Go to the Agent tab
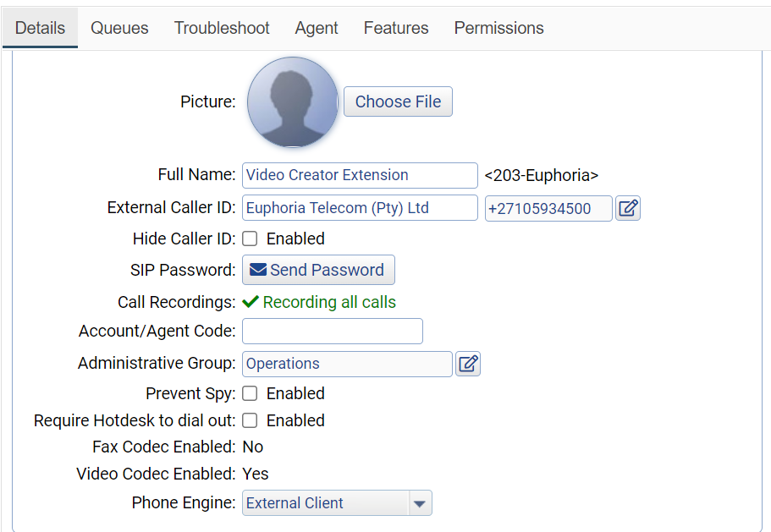 (317, 28)
